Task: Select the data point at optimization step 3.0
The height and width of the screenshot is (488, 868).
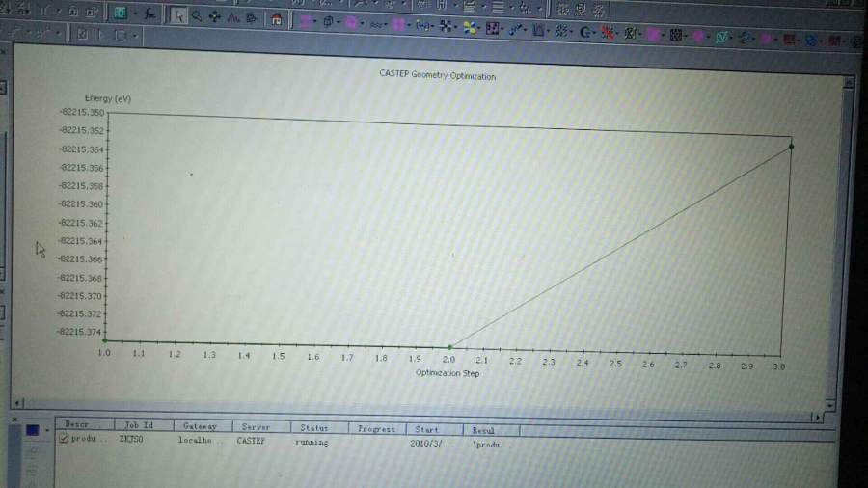Action: tap(791, 147)
